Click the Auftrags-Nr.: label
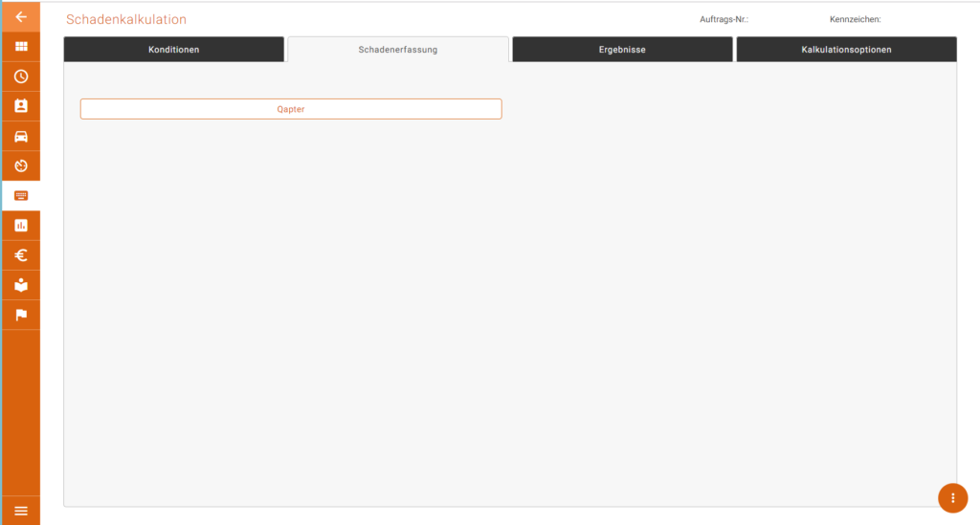This screenshot has height=525, width=980. 724,19
